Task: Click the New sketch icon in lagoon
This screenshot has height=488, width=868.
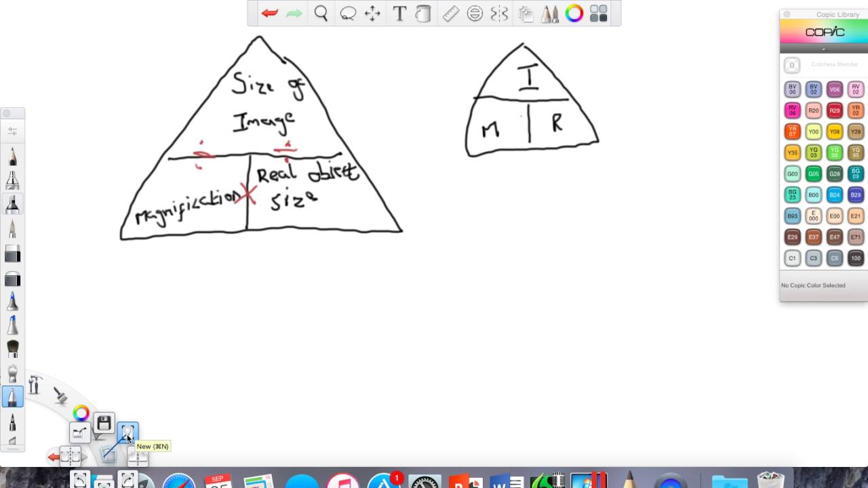Action: click(127, 431)
